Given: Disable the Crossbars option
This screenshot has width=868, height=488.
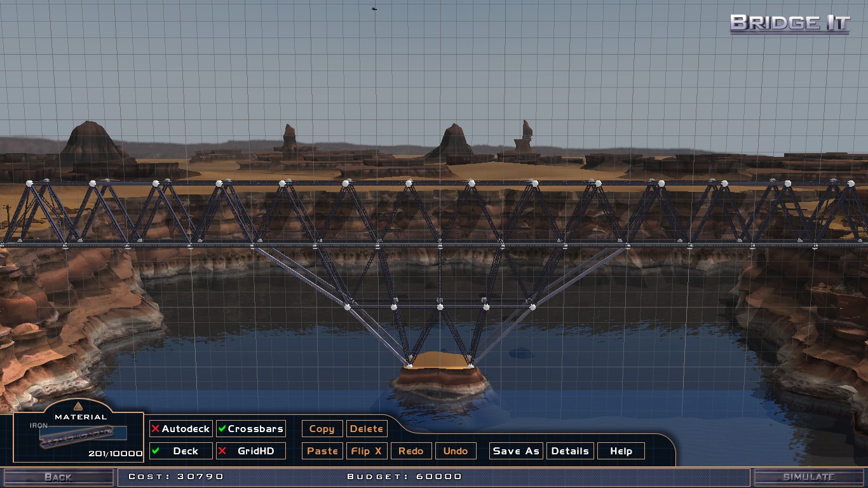Looking at the screenshot, I should tap(250, 429).
